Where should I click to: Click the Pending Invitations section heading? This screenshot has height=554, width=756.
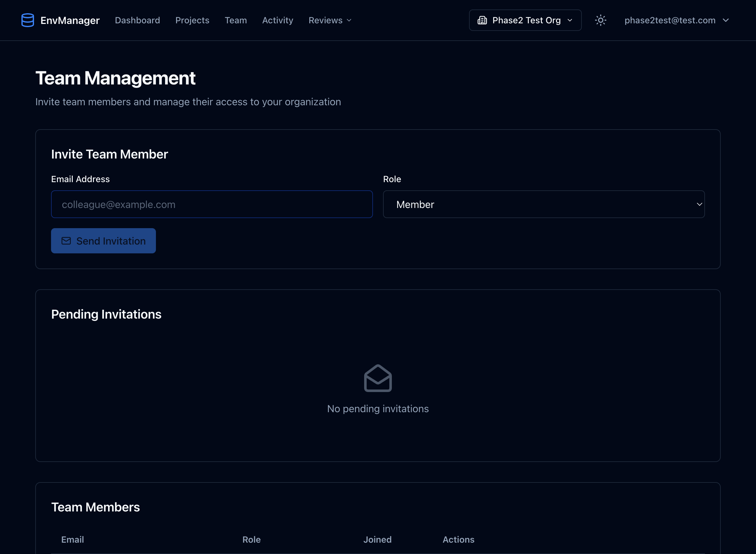pos(106,314)
